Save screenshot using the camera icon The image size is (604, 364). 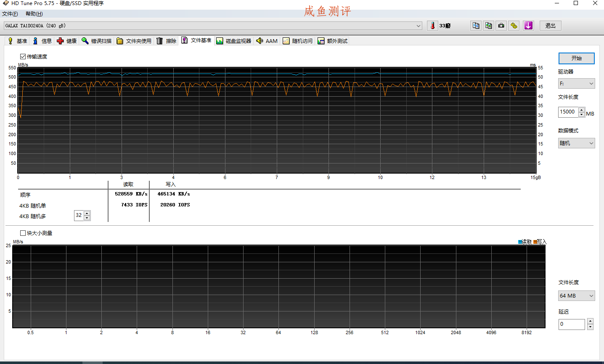tap(501, 26)
